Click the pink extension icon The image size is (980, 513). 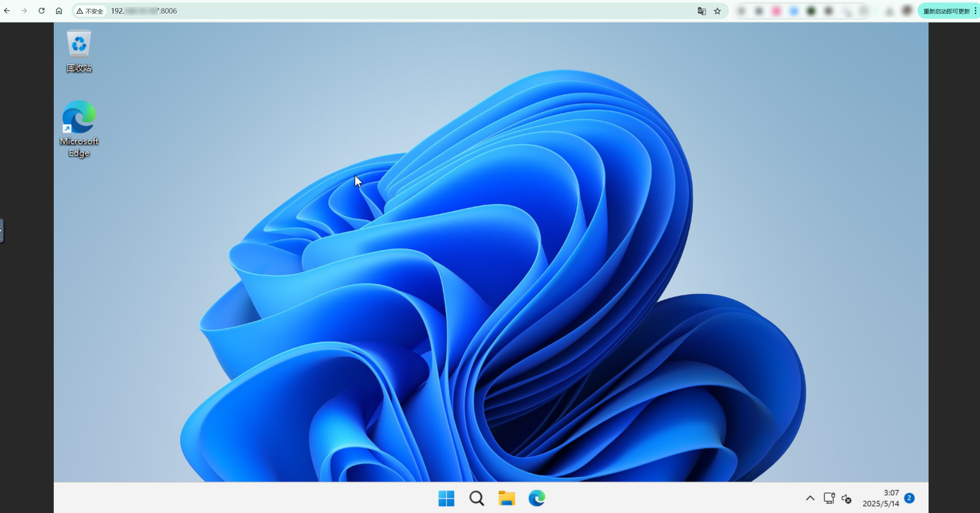[x=776, y=11]
